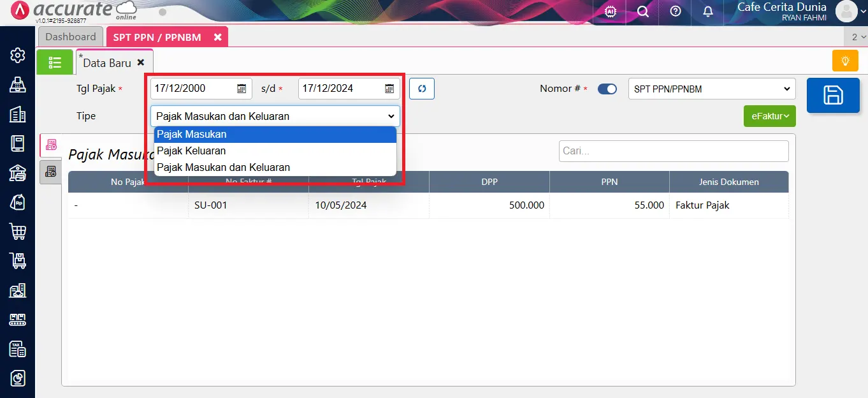868x398 pixels.
Task: Refresh the data with the reload icon
Action: tap(421, 89)
